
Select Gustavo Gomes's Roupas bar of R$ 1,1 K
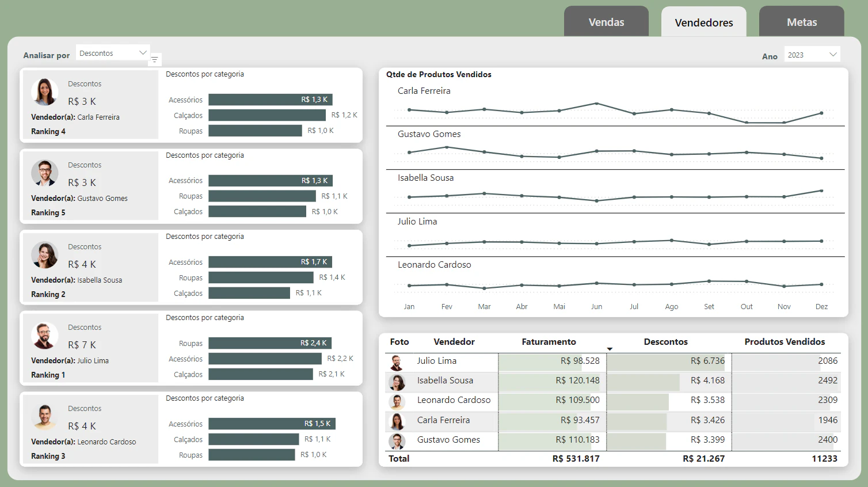(262, 196)
